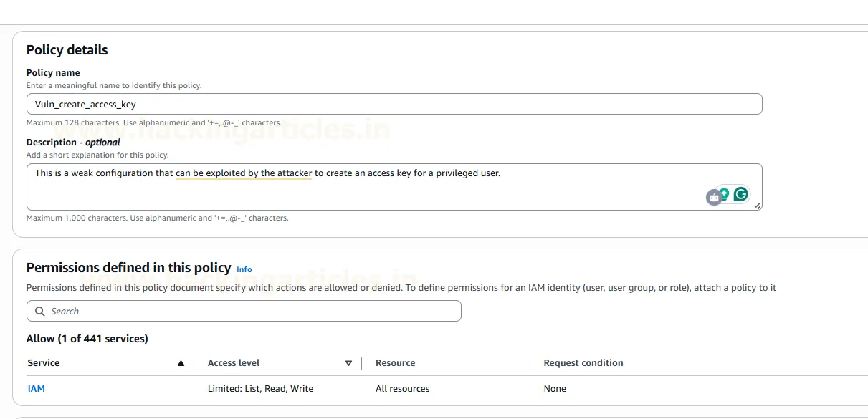
Task: Click the Request condition column header
Action: 583,363
